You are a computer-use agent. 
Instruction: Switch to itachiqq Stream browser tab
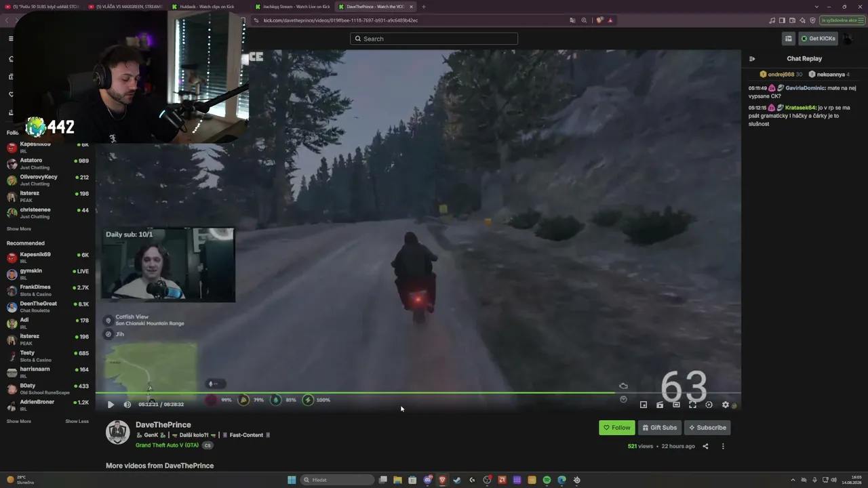(x=292, y=7)
